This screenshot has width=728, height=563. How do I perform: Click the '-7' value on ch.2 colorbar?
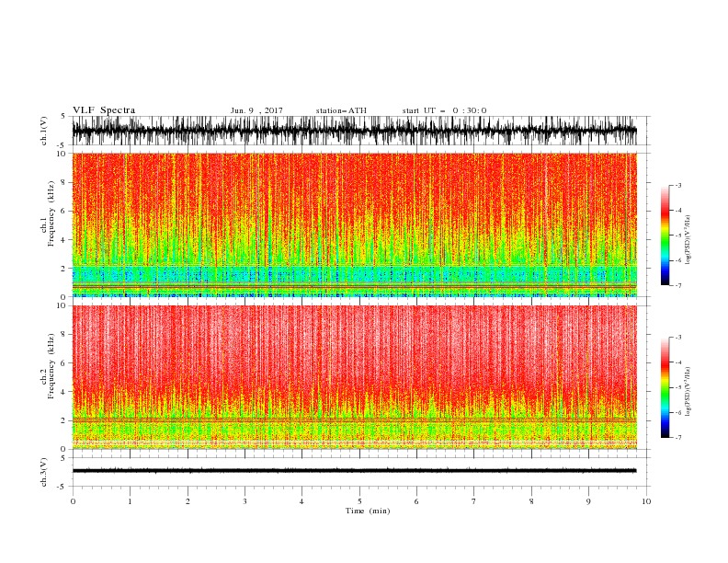click(678, 437)
